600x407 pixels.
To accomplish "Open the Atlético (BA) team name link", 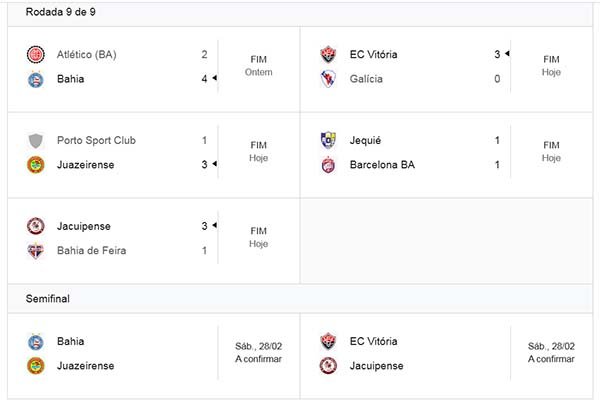I will click(x=87, y=54).
